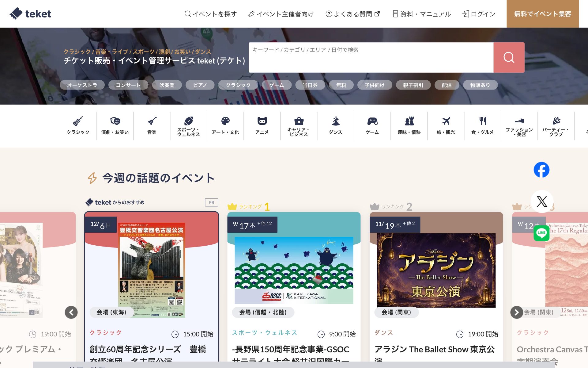Select the 無料 tag chip

click(x=341, y=85)
